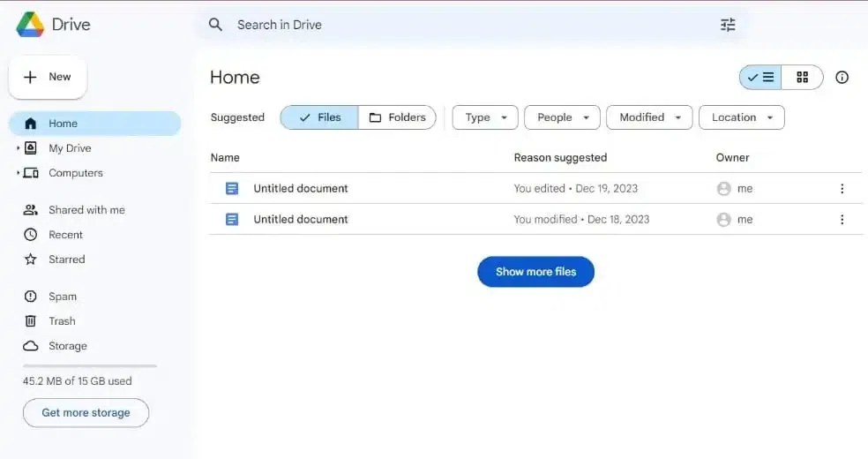This screenshot has width=868, height=459.
Task: Click 'You modified • Dec 18, 2023' text
Action: pos(581,219)
